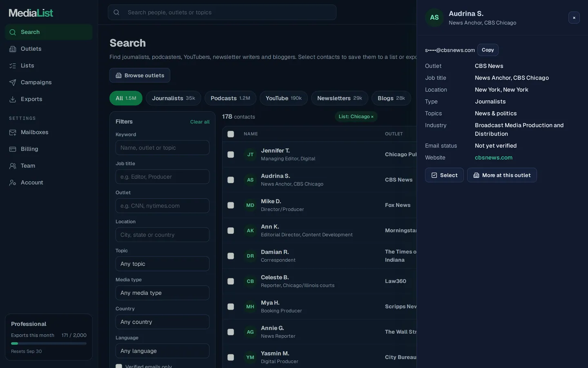Click Clear all filters

200,122
